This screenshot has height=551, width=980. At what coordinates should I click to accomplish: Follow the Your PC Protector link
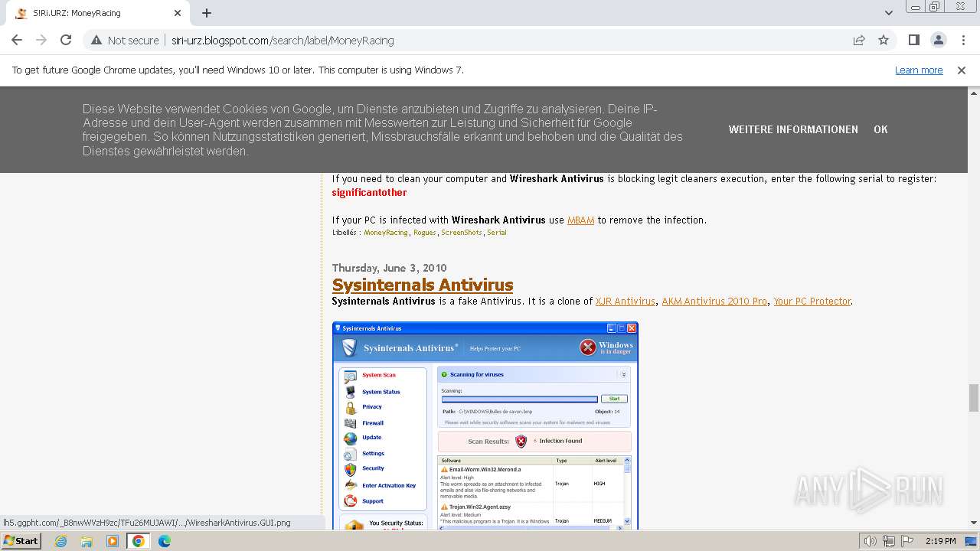click(x=812, y=302)
